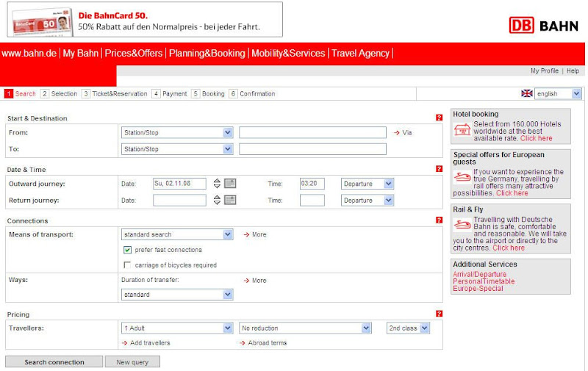Open help for Connections section
The height and width of the screenshot is (371, 588).
point(439,220)
